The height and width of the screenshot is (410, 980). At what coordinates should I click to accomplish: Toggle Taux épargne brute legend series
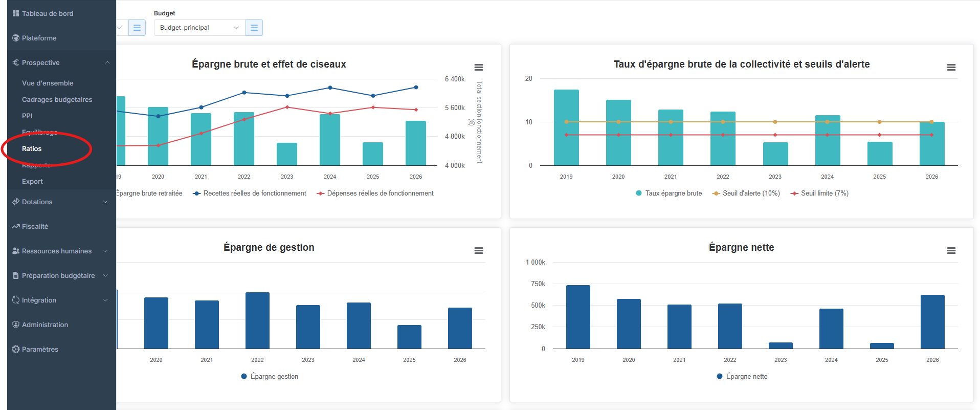coord(669,193)
